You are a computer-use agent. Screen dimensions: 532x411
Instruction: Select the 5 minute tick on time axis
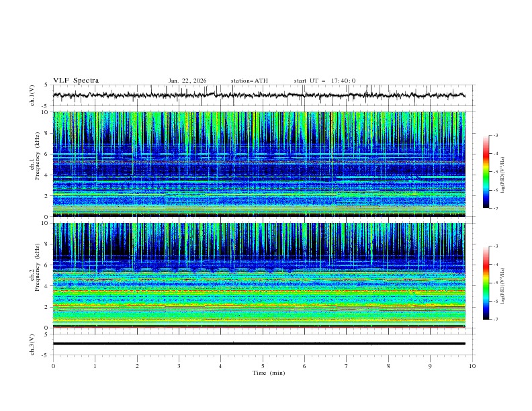(263, 365)
